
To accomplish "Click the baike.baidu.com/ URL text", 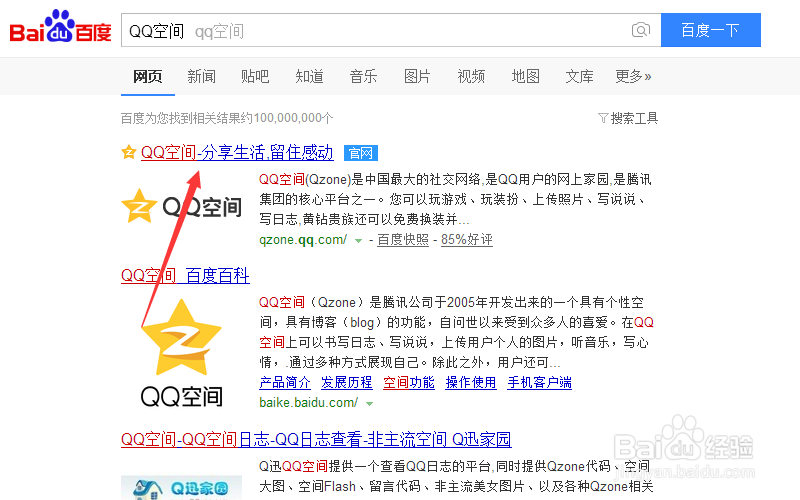I will tap(309, 403).
